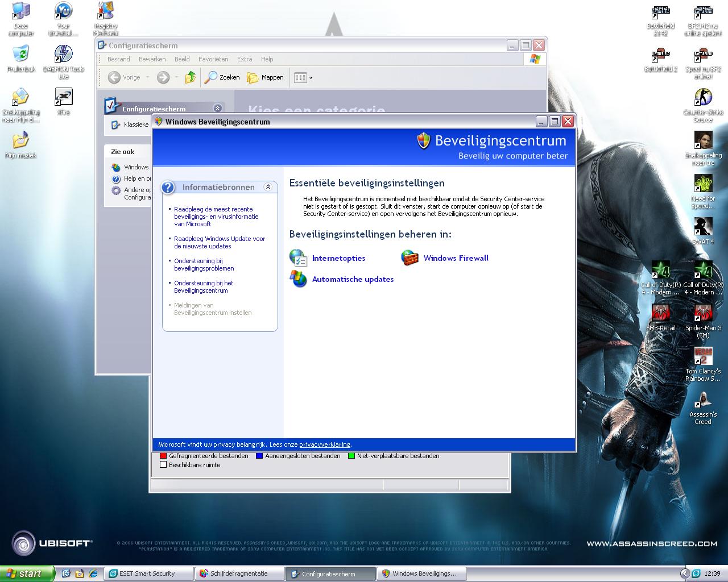Click the green Niet-verplaatsbare bestanden swatch
Viewport: 728px width, 582px height.
coord(351,456)
